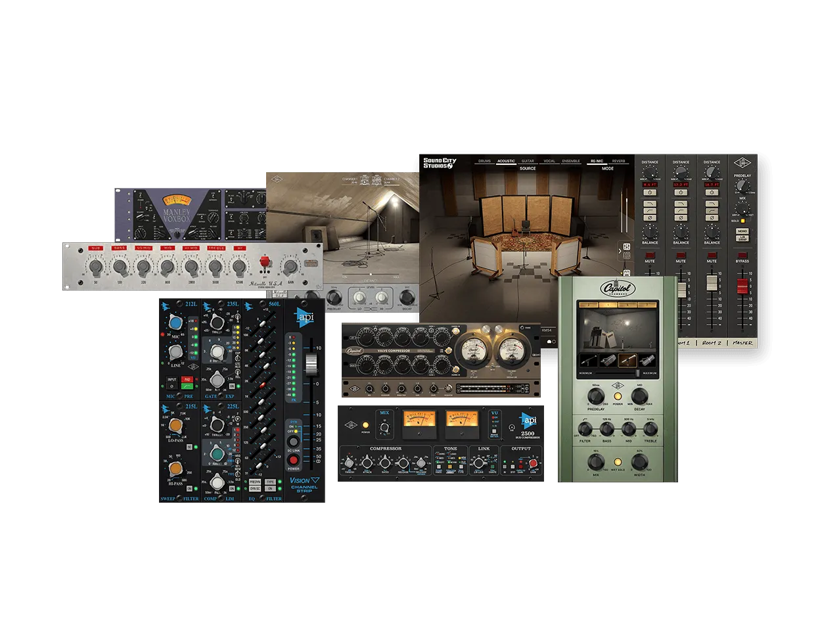This screenshot has width=820, height=644.
Task: Click the L/R SWAP button
Action: click(742, 239)
